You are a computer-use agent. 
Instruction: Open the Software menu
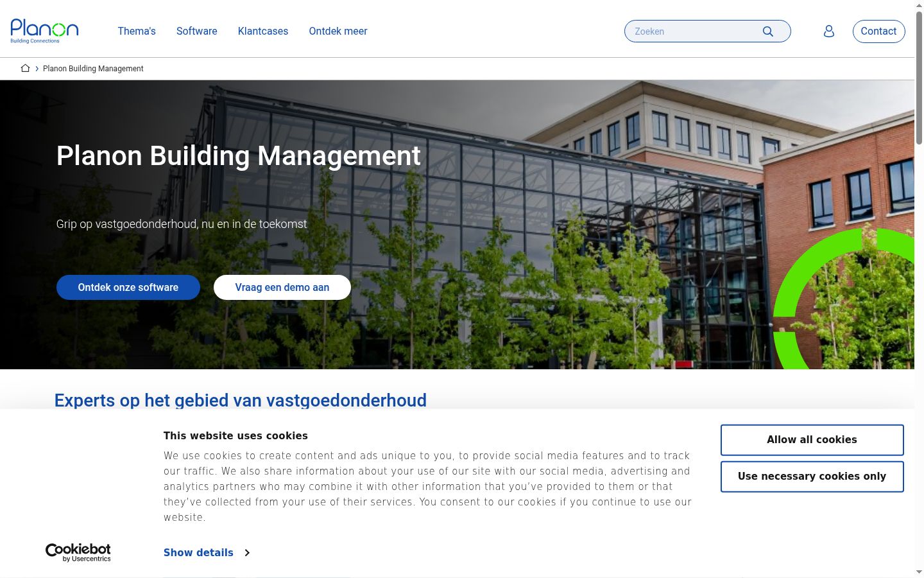[x=197, y=31]
